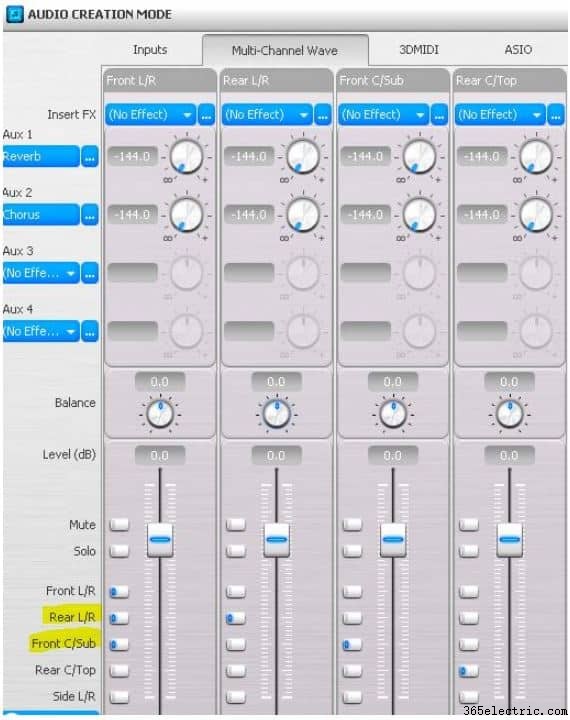Screen dimensions: 570x720
Task: Adjust Rear L/R level fader handle
Action: coord(277,540)
